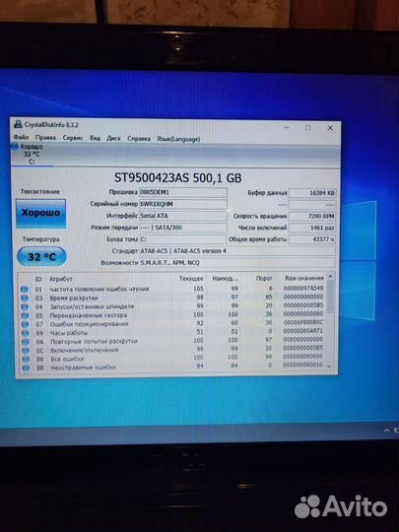Open the Правка menu

click(45, 138)
